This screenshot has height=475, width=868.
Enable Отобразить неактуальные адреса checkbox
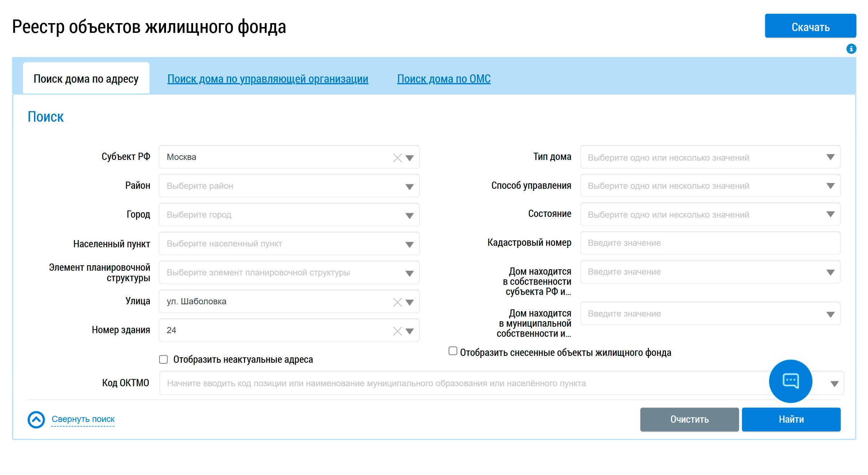(163, 359)
